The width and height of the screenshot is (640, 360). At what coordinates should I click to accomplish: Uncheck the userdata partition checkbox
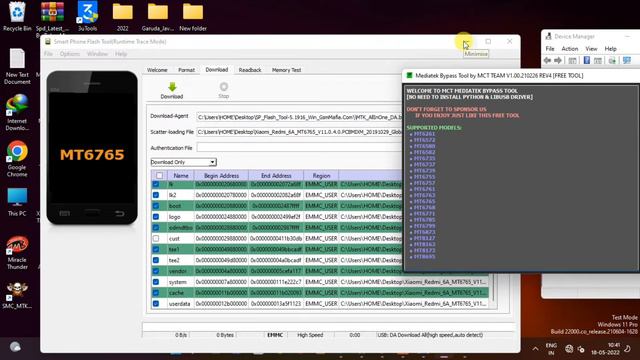[x=156, y=304]
